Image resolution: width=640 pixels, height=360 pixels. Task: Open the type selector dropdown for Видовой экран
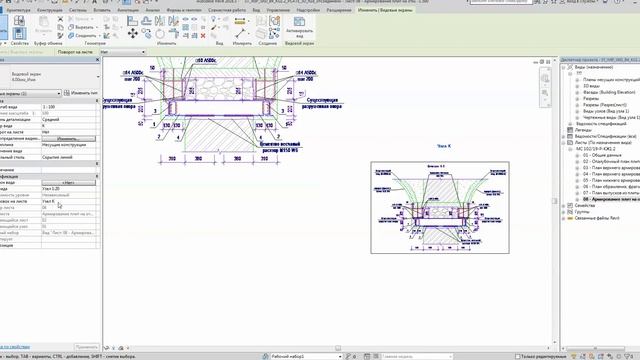pos(98,76)
